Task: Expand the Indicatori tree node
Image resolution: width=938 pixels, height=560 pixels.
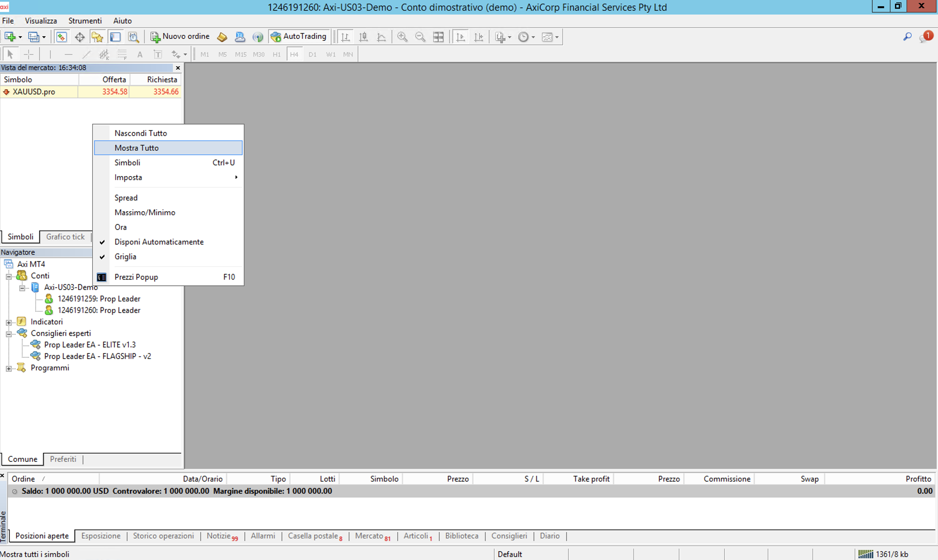Action: (9, 322)
